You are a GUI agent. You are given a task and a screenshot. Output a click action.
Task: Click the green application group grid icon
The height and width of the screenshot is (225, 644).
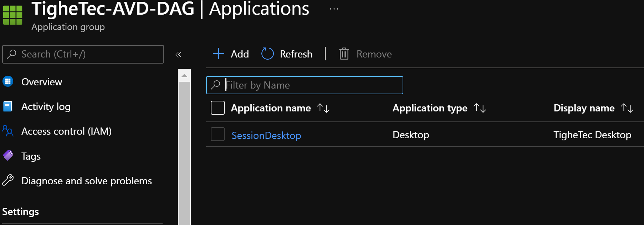point(12,15)
